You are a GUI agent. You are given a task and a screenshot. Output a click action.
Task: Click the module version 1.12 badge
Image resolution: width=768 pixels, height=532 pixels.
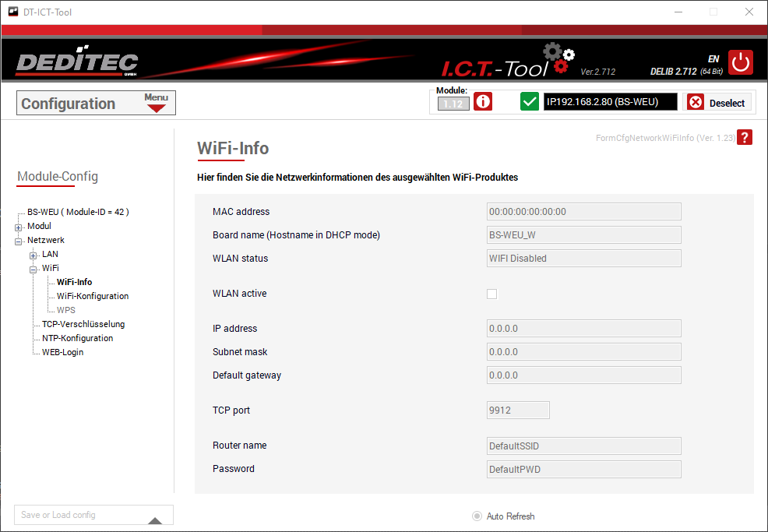coord(453,104)
